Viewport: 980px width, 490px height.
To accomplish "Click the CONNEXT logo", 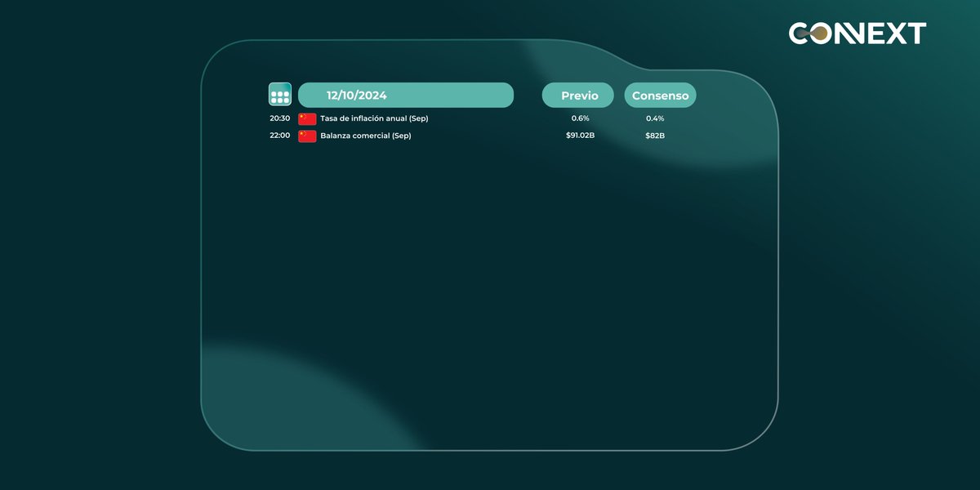I will (857, 33).
